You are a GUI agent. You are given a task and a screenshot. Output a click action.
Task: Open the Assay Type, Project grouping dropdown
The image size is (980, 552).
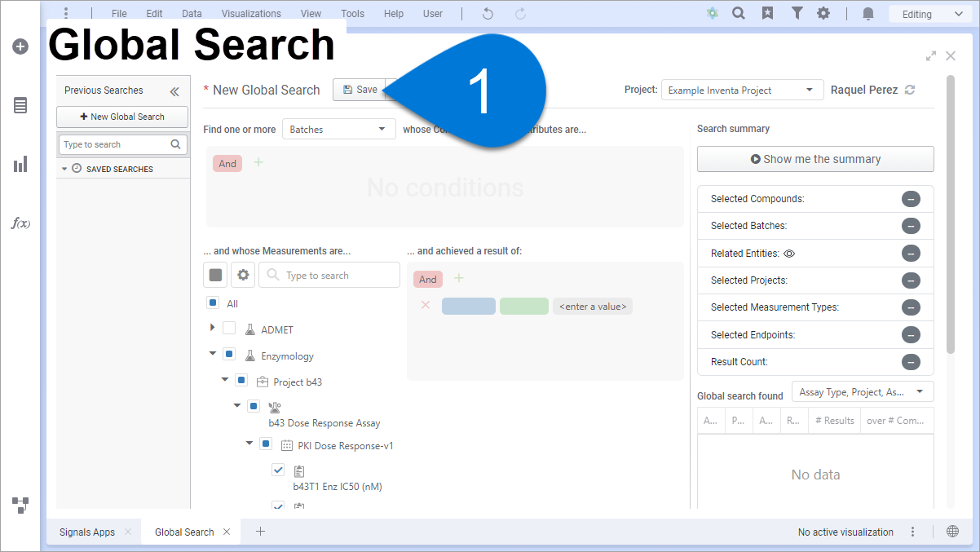click(x=863, y=391)
